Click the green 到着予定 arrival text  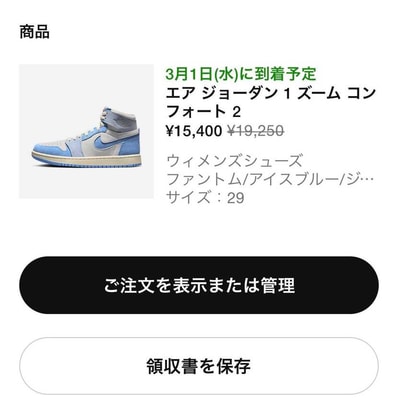tap(240, 74)
